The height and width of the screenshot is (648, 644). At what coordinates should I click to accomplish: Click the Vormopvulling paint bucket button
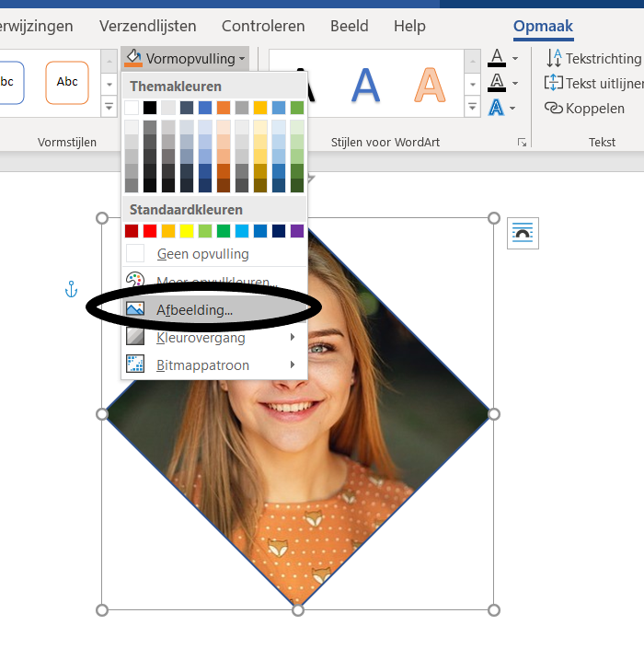[134, 58]
